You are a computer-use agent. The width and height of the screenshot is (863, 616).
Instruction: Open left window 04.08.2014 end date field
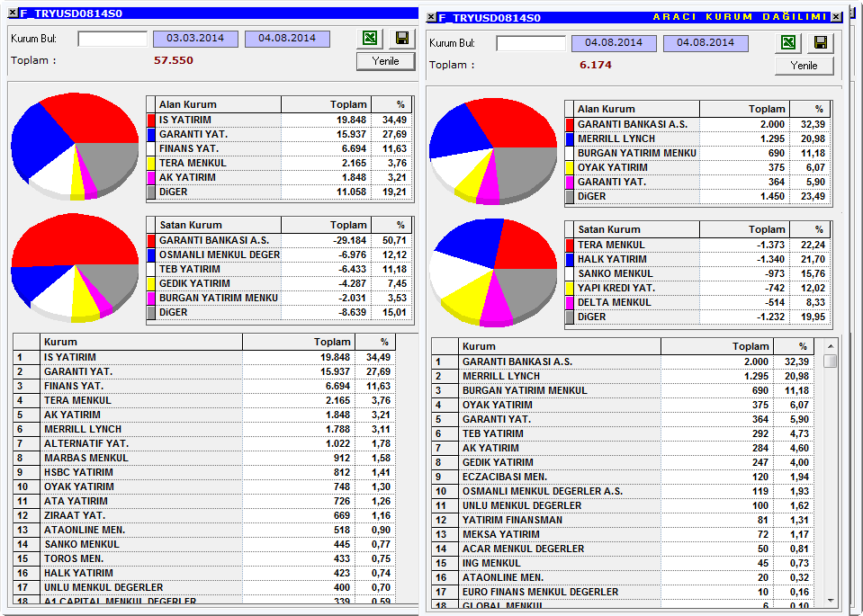(x=287, y=39)
